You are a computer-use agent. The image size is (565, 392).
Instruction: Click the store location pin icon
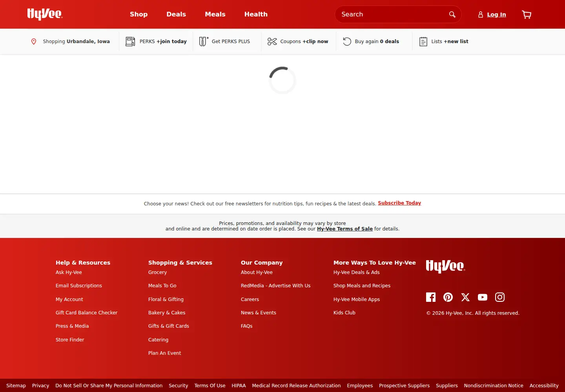[34, 42]
